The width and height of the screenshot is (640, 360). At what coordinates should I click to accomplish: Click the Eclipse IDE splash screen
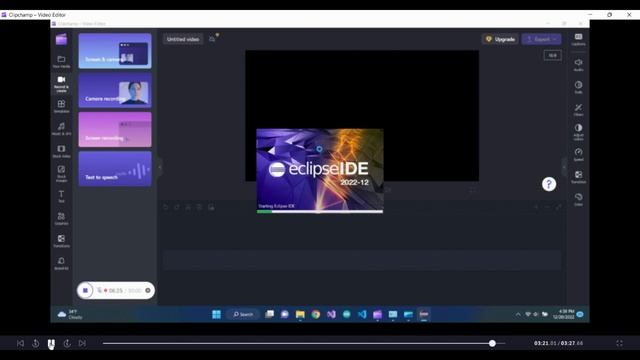320,171
